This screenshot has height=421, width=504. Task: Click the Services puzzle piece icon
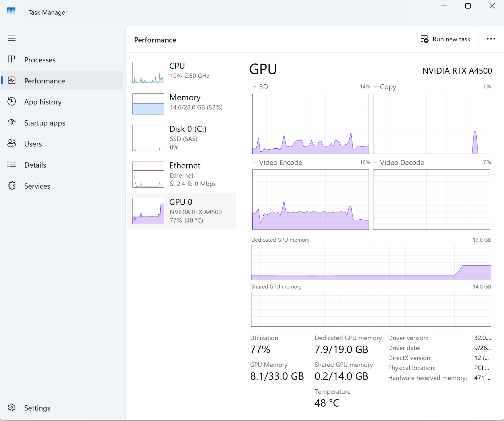point(12,186)
